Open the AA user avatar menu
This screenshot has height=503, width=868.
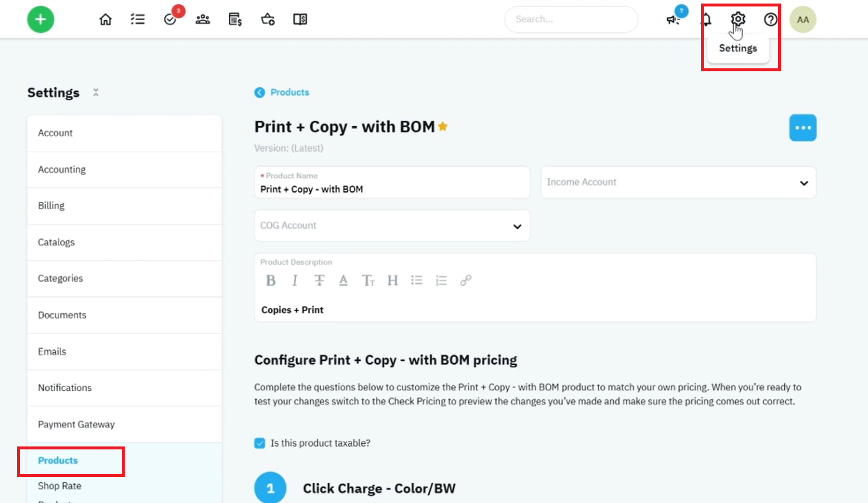click(803, 19)
